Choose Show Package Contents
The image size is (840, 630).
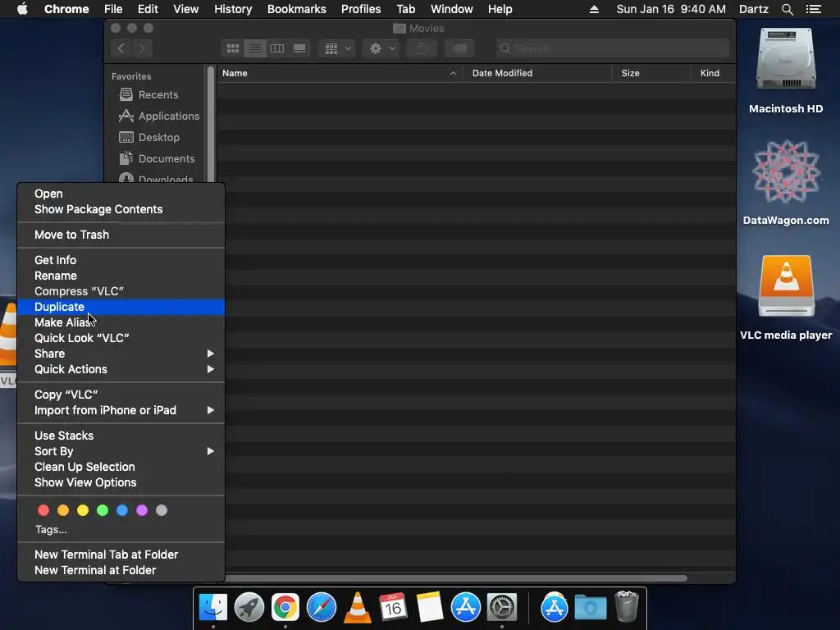[121, 209]
